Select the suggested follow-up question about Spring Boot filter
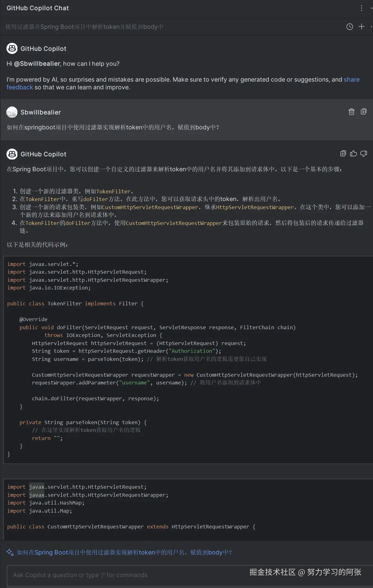Screen dimensions: 373x588 [x=125, y=552]
